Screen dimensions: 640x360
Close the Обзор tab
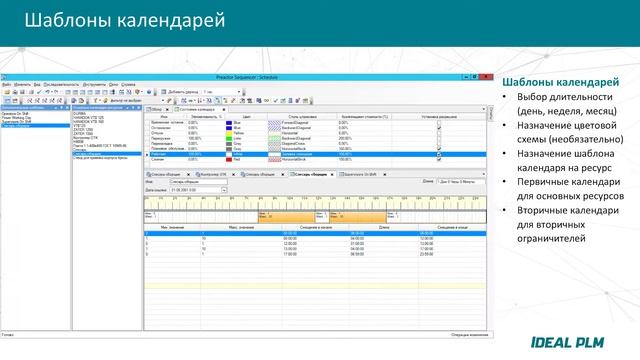pyautogui.click(x=167, y=109)
